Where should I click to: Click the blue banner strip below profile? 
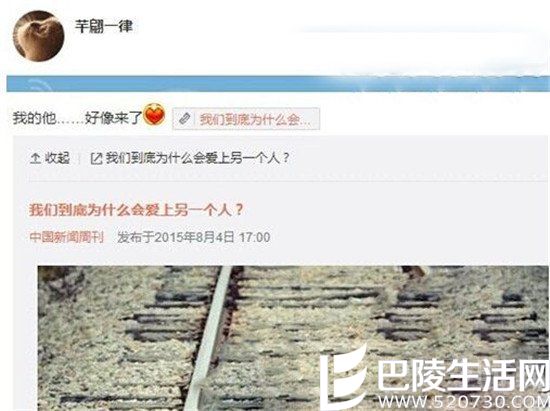[278, 83]
